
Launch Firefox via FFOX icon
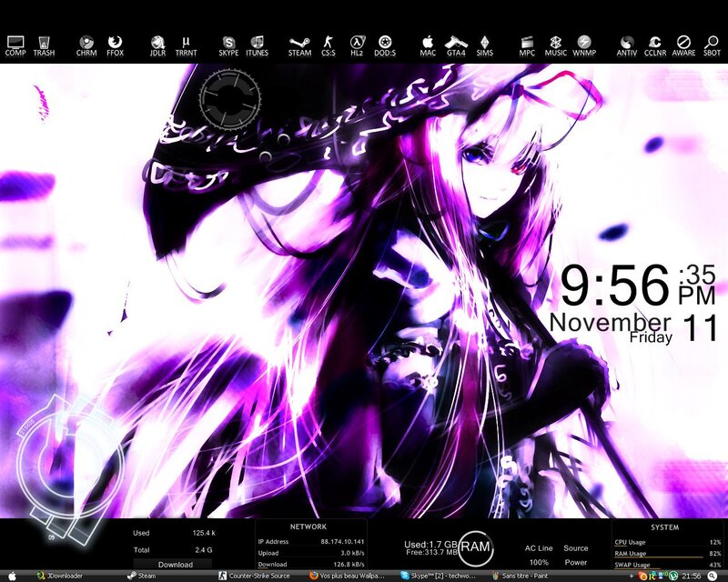(116, 46)
